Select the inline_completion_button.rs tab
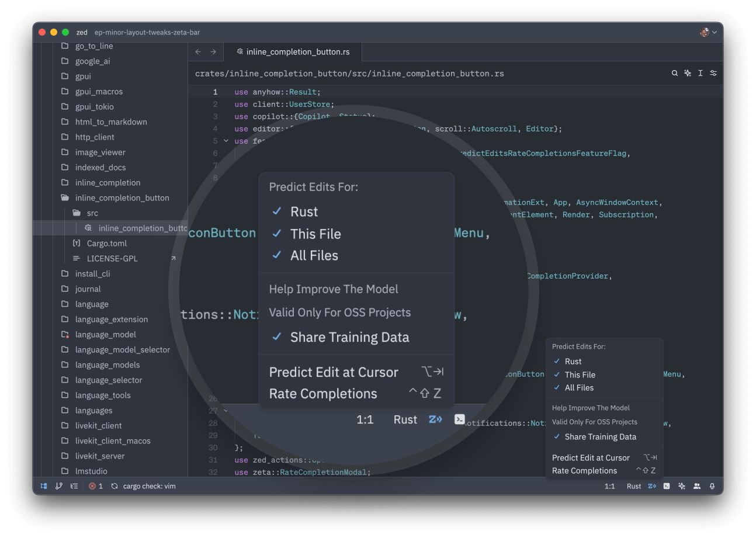The height and width of the screenshot is (538, 756). pyautogui.click(x=293, y=52)
